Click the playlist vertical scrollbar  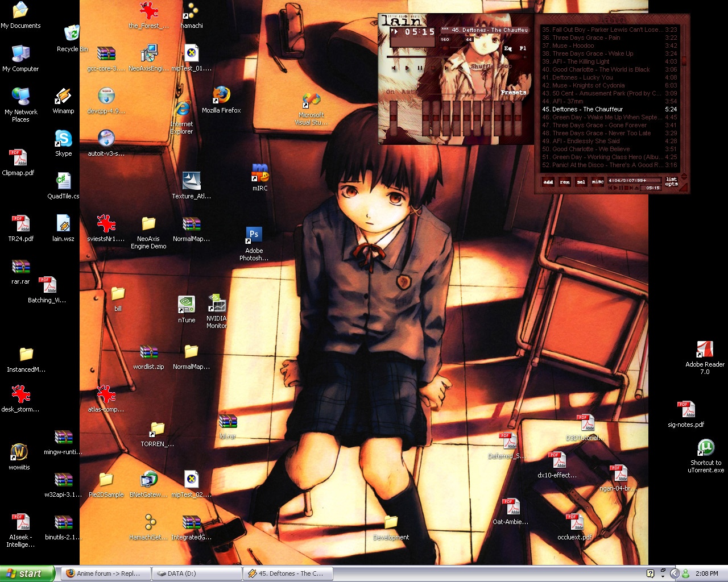pos(684,99)
